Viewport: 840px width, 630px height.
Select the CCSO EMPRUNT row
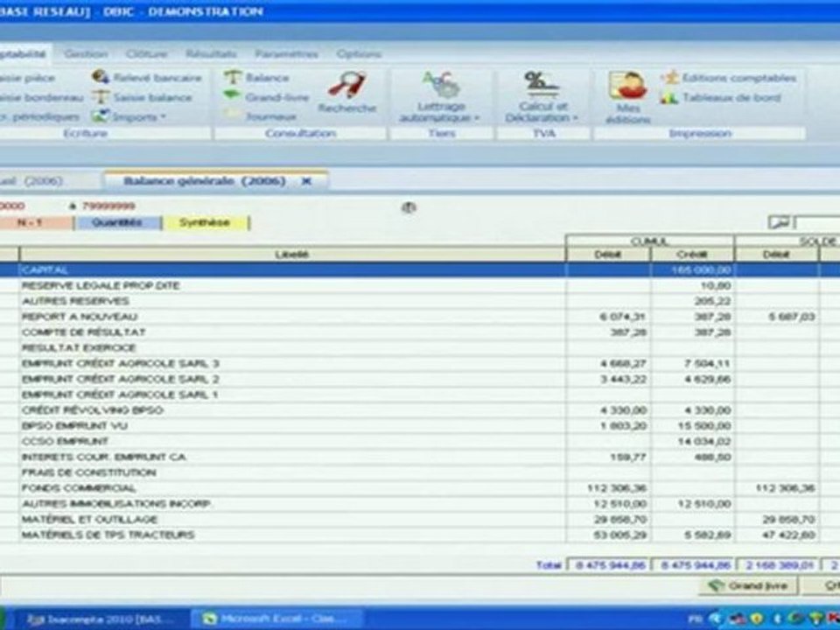coord(420,441)
